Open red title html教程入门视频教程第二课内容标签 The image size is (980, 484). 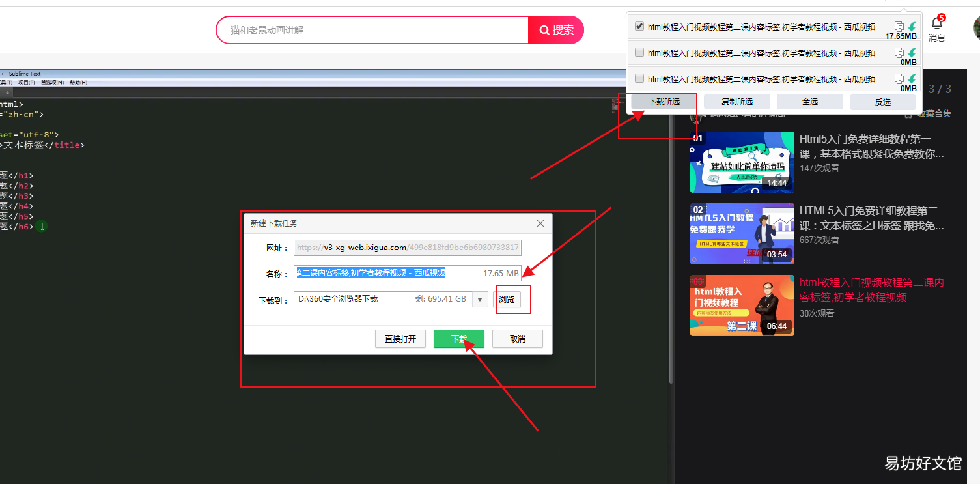[872, 290]
